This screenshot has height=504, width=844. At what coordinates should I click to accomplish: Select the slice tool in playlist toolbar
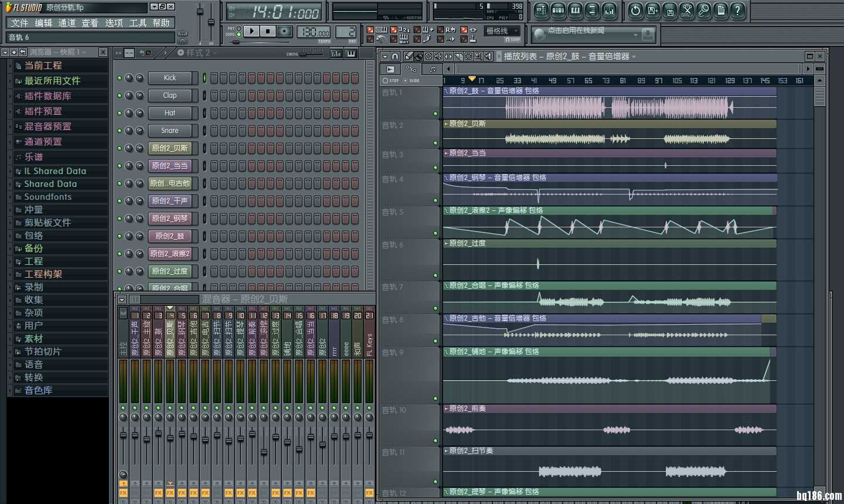tap(458, 56)
